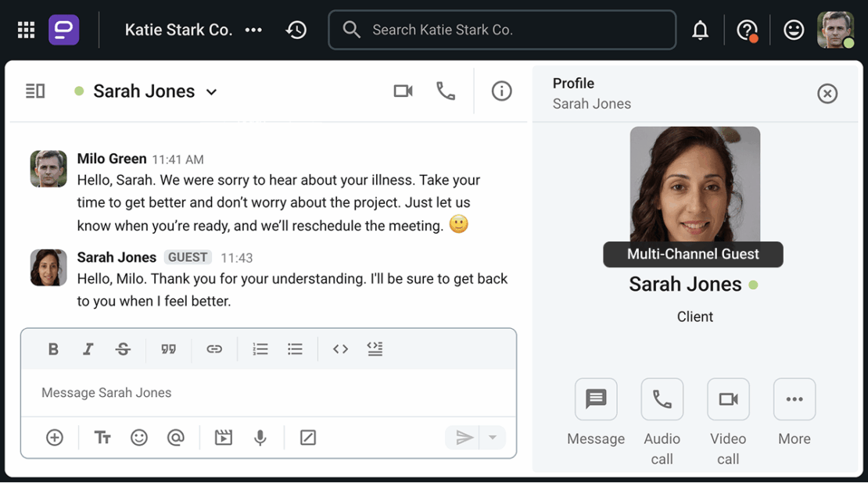868x483 pixels.
Task: Set status via the smiley icon
Action: pyautogui.click(x=794, y=30)
